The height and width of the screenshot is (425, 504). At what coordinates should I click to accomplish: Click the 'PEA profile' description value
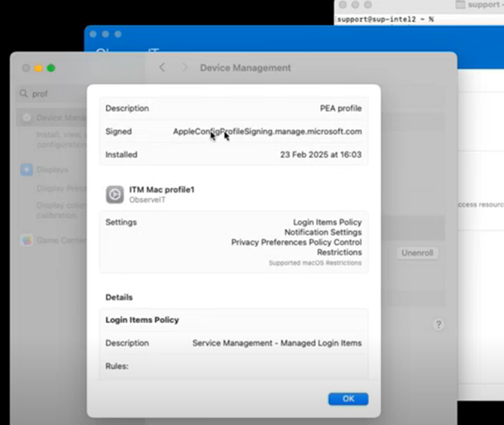coord(341,108)
